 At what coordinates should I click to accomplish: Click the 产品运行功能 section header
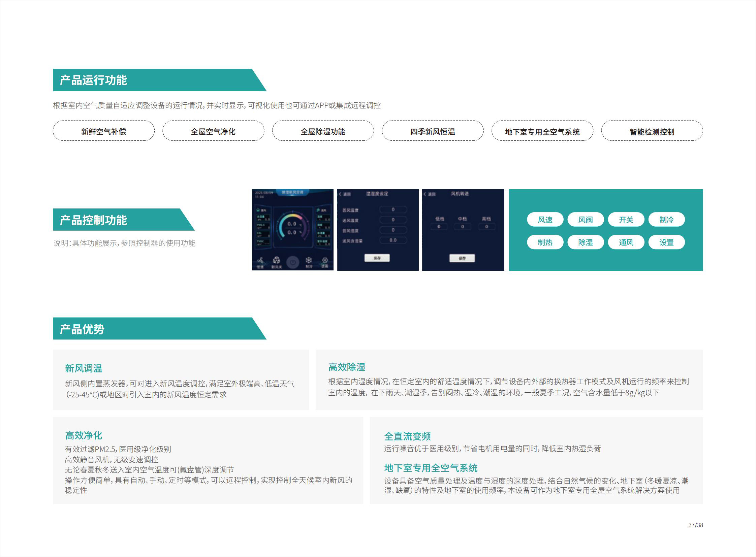point(160,80)
